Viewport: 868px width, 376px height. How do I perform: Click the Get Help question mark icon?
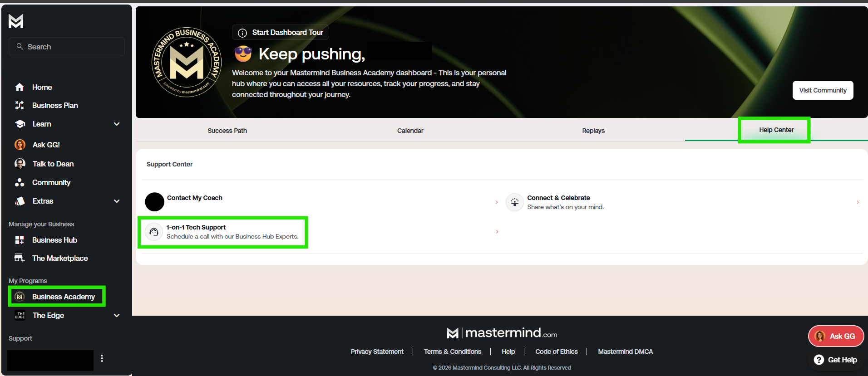[x=819, y=360]
